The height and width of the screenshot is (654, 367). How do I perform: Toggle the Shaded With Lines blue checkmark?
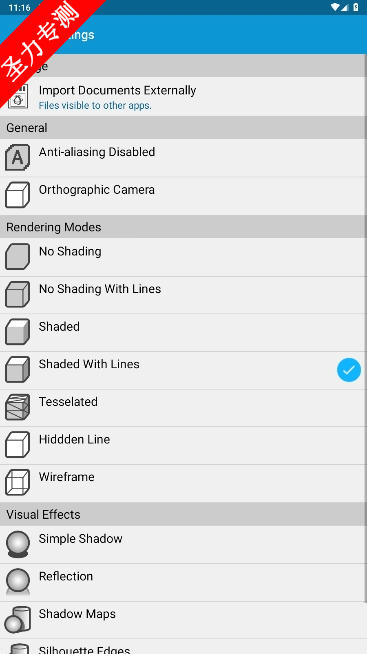349,370
